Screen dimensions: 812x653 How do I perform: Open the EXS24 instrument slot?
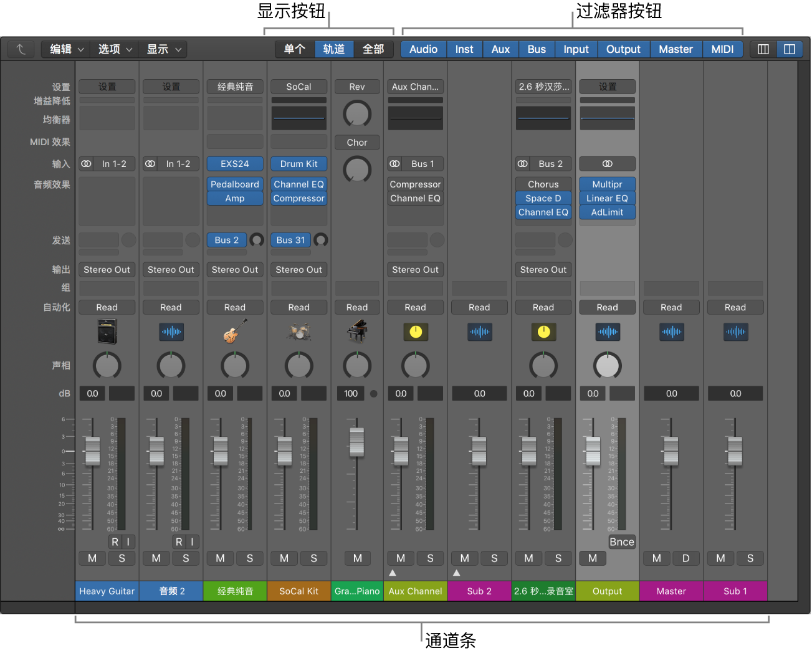click(235, 164)
